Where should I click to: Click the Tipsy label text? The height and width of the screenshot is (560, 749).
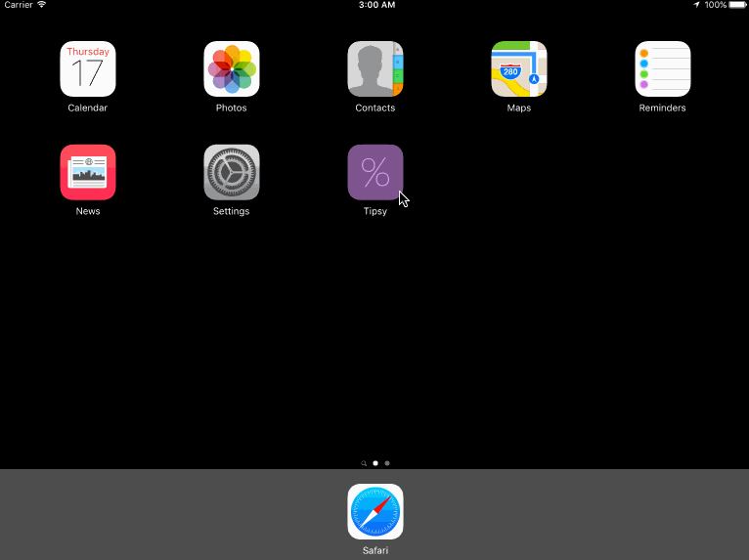(x=375, y=211)
